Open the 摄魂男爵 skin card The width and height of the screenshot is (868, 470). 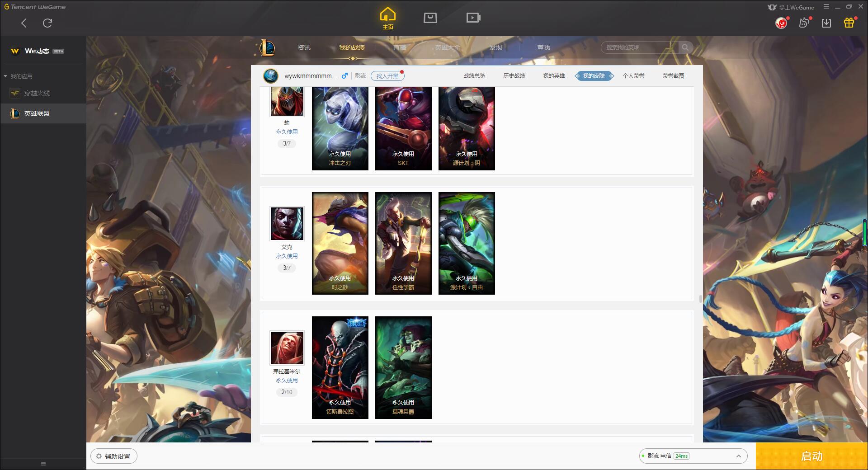coord(403,367)
